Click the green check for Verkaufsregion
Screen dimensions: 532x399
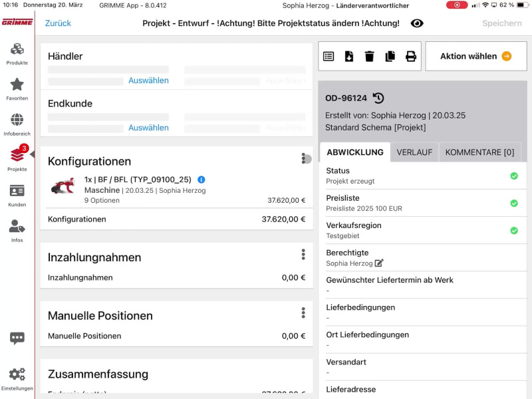tap(514, 231)
